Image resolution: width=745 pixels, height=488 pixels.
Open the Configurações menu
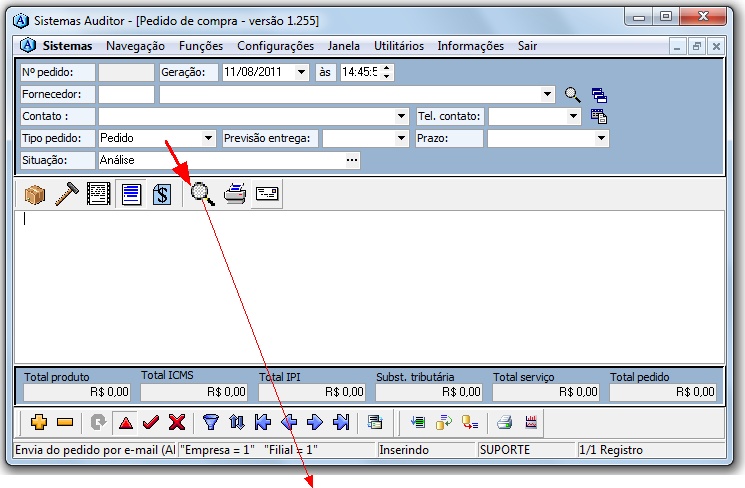click(276, 46)
